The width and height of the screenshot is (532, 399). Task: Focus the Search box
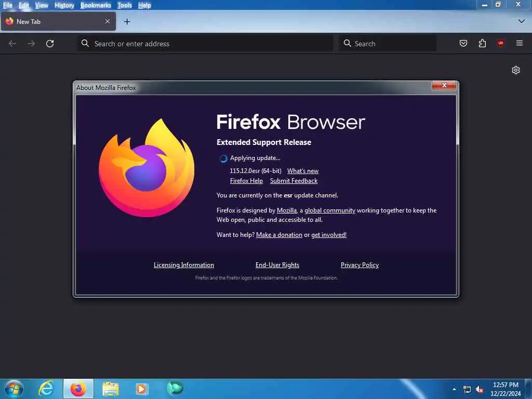[x=388, y=44]
